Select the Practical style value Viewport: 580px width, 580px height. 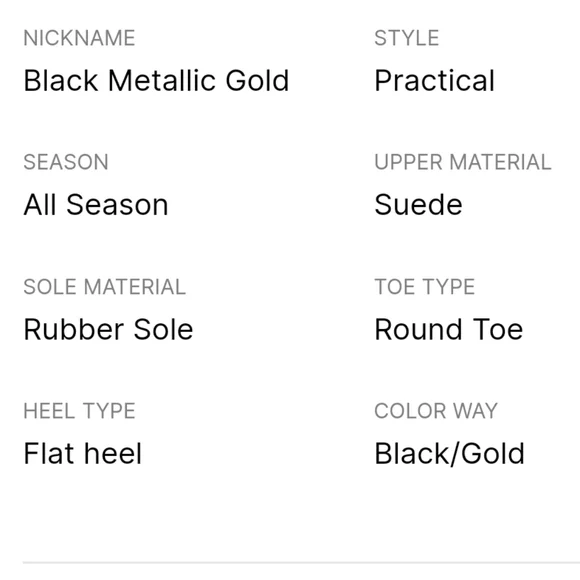(434, 80)
